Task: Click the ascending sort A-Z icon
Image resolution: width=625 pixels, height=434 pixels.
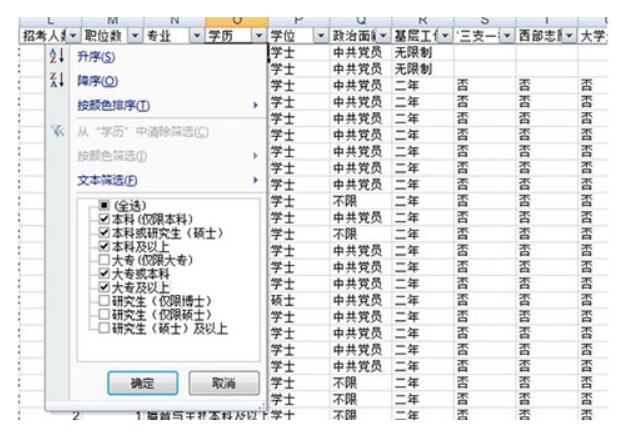Action: tap(57, 55)
